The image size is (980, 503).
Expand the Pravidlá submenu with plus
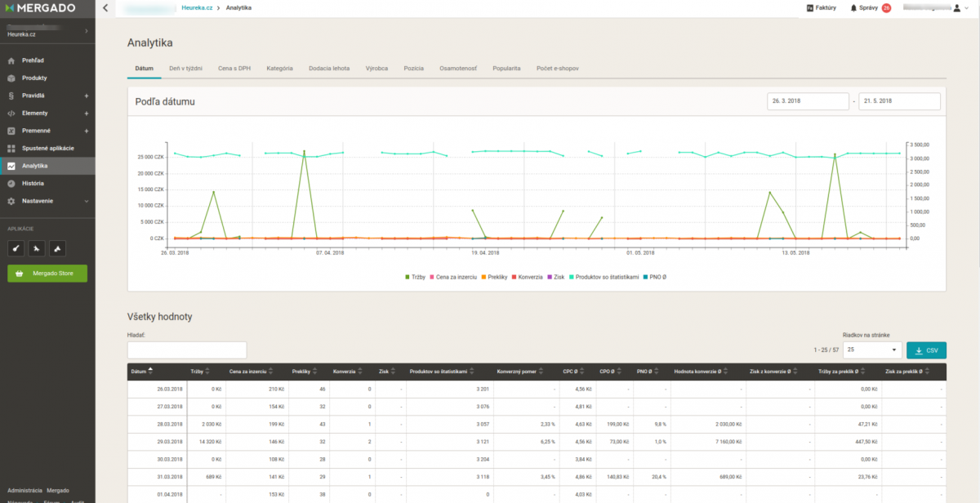87,96
